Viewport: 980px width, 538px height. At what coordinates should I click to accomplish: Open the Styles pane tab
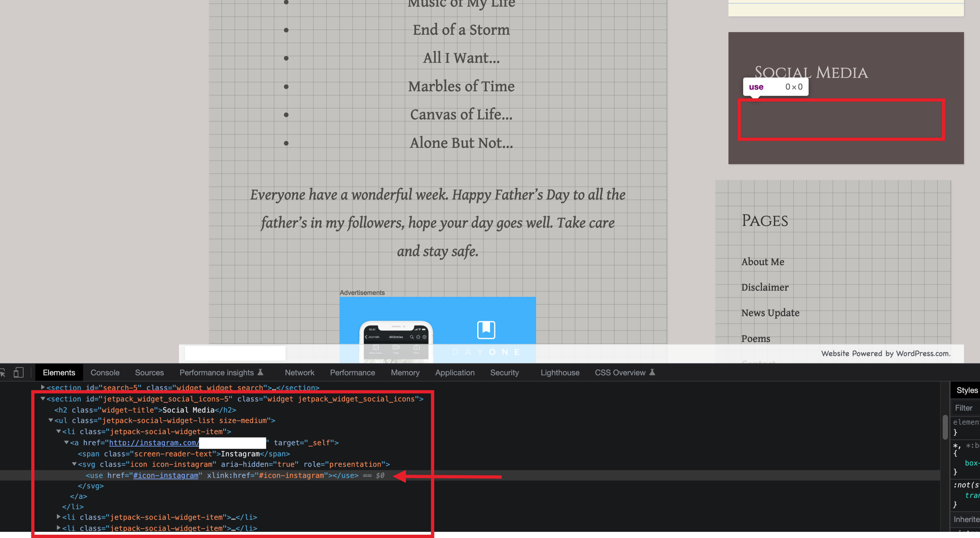(966, 390)
